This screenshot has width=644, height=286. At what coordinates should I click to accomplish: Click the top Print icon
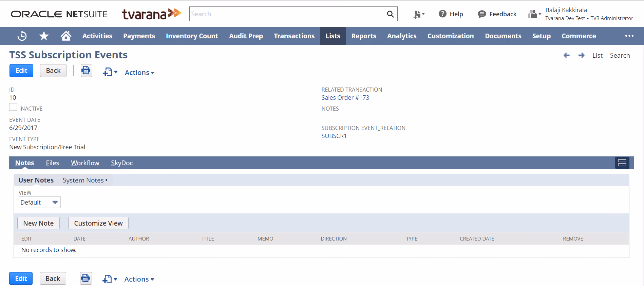tap(86, 71)
